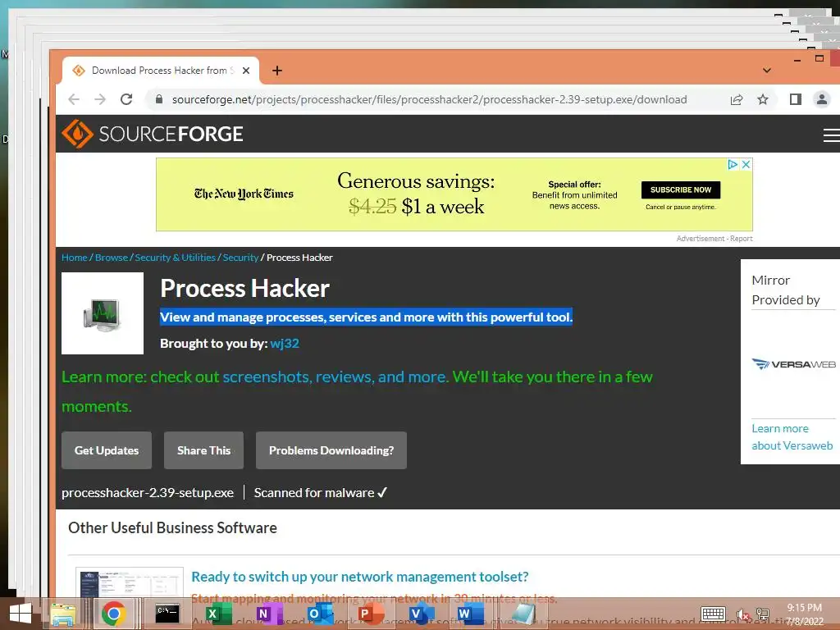Launch Excel from the taskbar
The width and height of the screenshot is (840, 630).
217,614
